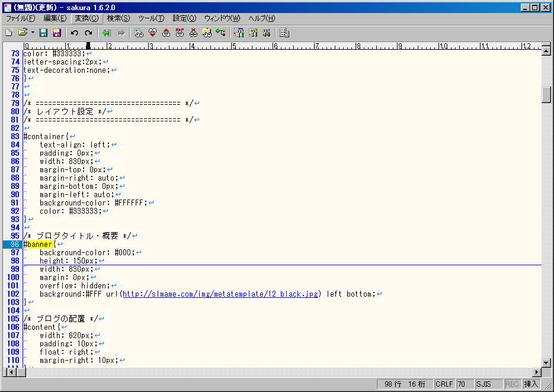This screenshot has width=554, height=392.
Task: Click the text 'text-align: left;'
Action: [75, 144]
